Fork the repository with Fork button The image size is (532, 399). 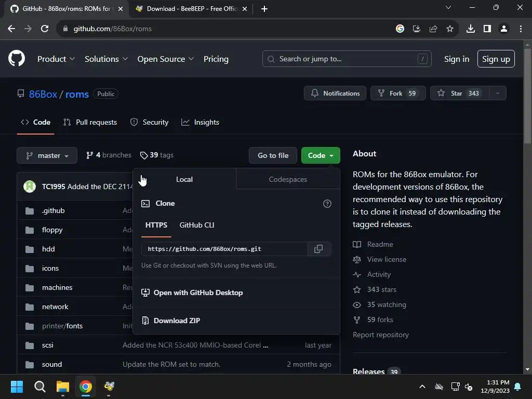pos(398,94)
